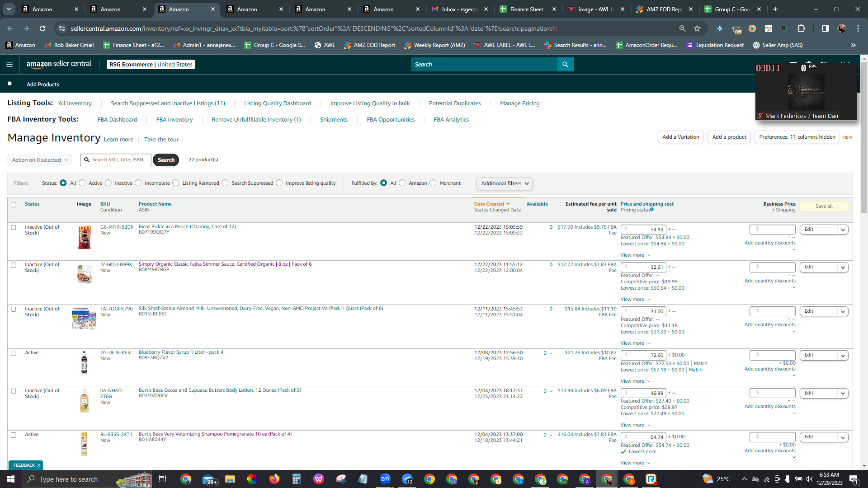The width and height of the screenshot is (868, 488).
Task: Open the Seller Central hamburger menu
Action: coord(9,65)
